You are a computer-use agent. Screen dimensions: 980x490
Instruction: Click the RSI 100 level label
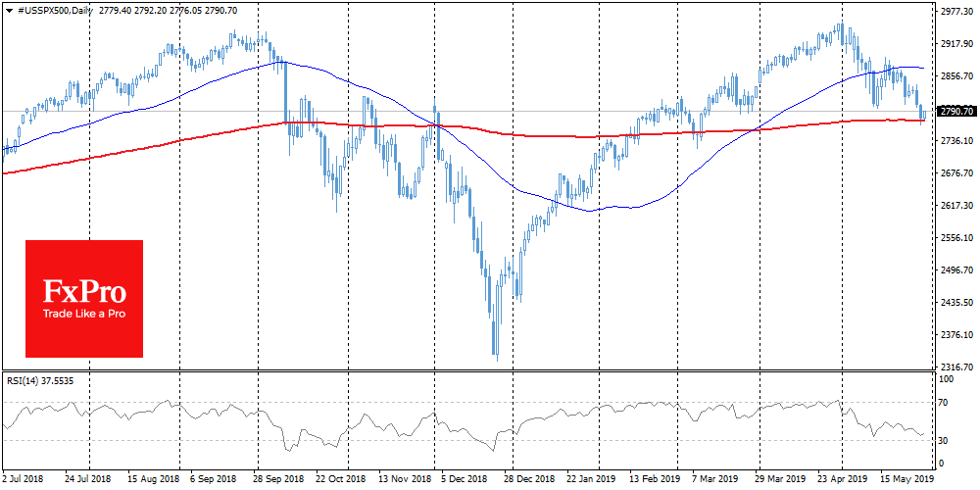point(947,378)
